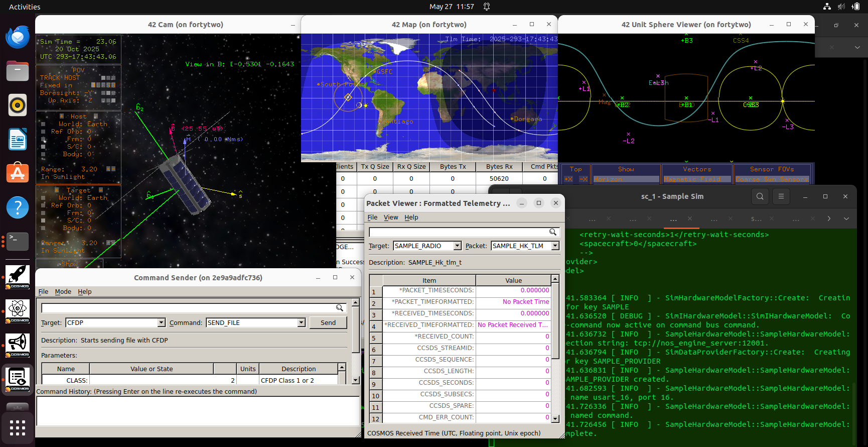Open the terminal hamburger menu icon

coord(781,196)
